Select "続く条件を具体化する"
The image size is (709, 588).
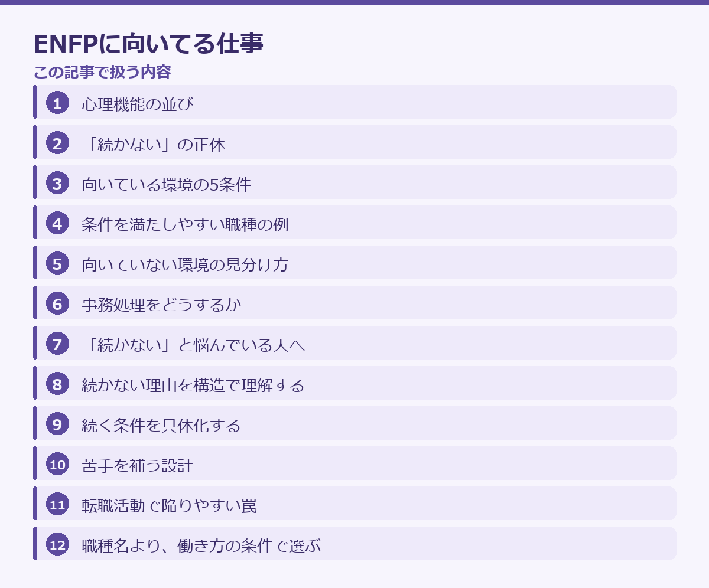[x=354, y=423]
